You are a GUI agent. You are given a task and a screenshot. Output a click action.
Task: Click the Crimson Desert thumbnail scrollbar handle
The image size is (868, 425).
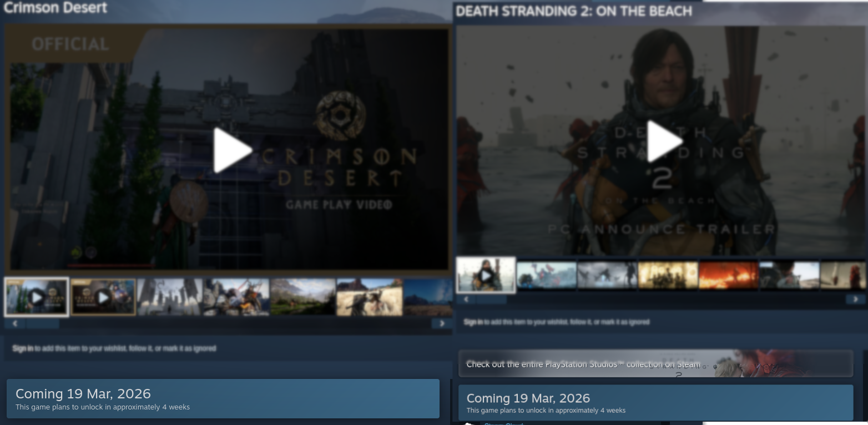coord(42,323)
